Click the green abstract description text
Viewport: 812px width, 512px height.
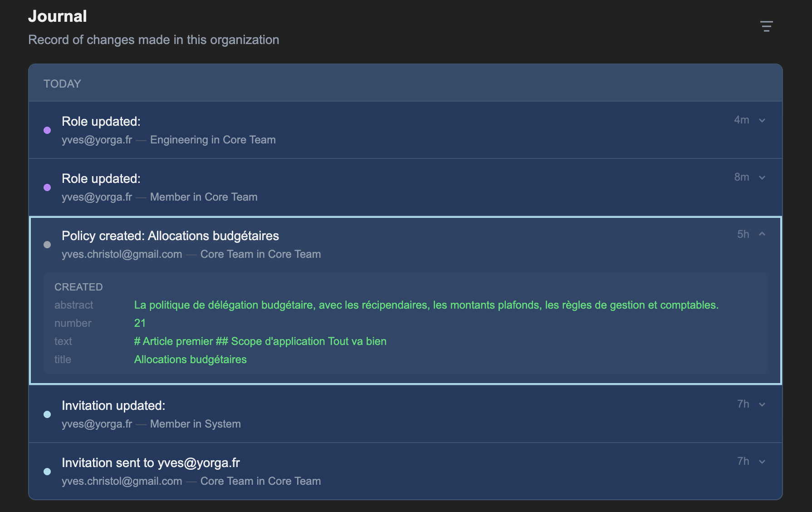(426, 305)
